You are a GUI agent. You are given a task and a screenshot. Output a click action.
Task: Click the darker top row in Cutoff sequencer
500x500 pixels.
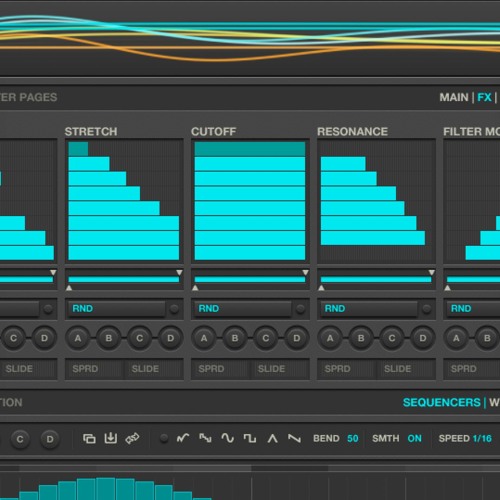[250, 149]
